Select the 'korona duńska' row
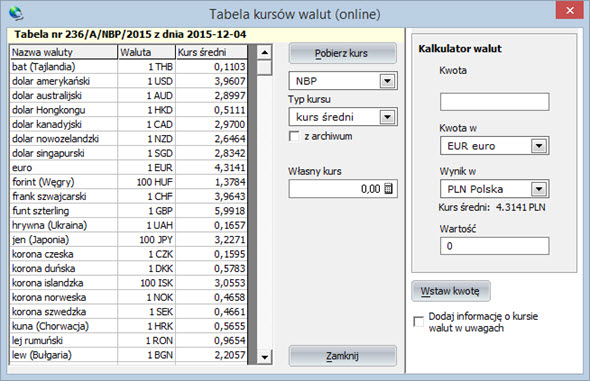This screenshot has height=381, width=590. pyautogui.click(x=128, y=269)
